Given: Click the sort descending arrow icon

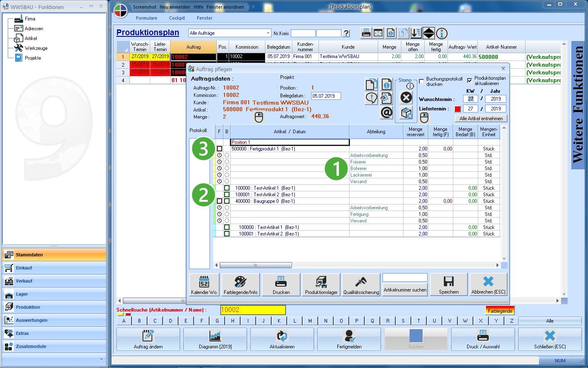Looking at the screenshot, I should click(x=416, y=33).
